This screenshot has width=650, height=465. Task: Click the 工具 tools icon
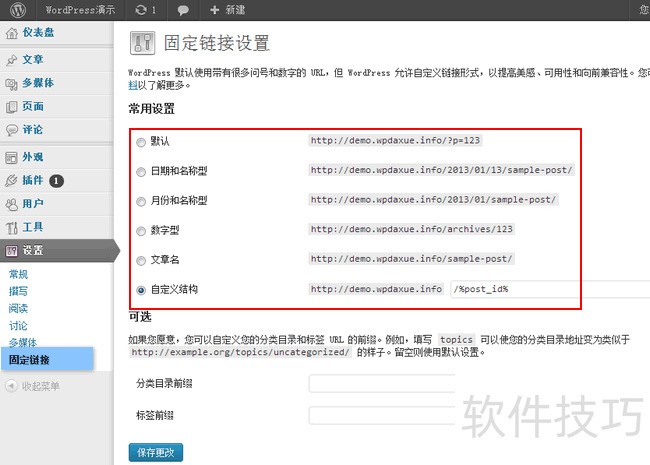12,228
